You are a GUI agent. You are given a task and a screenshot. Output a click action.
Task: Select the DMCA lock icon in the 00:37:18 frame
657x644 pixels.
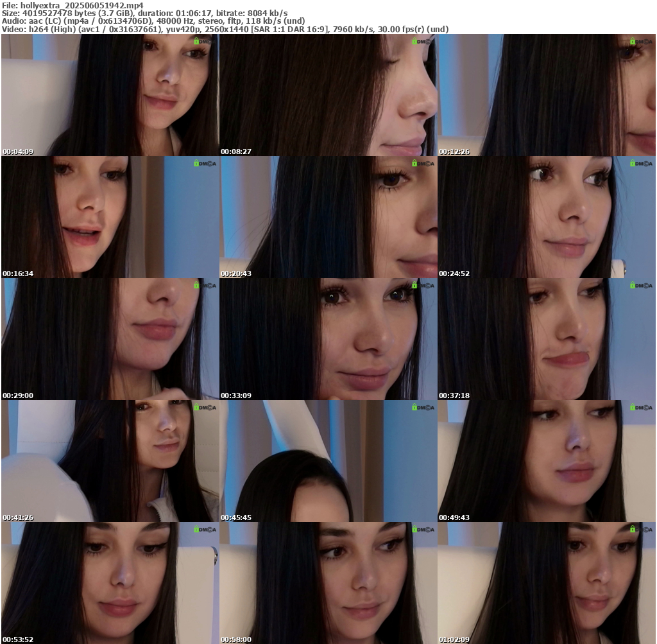(633, 285)
